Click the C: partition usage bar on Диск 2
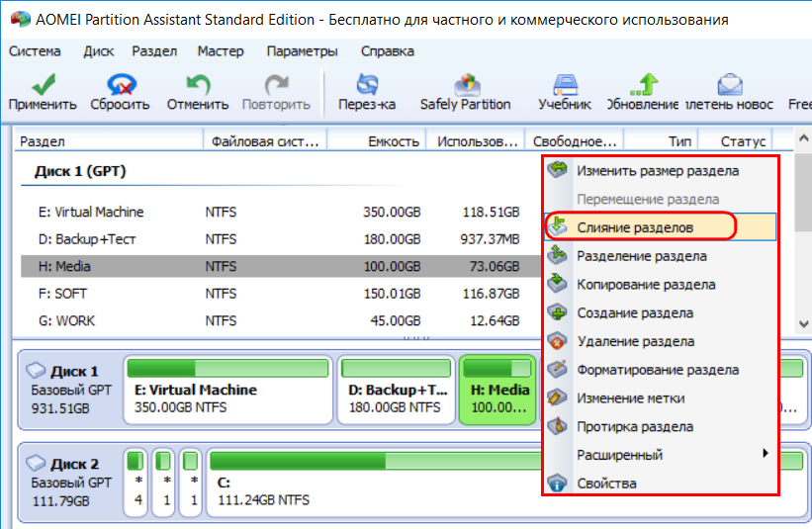The height and width of the screenshot is (529, 812). [495, 461]
